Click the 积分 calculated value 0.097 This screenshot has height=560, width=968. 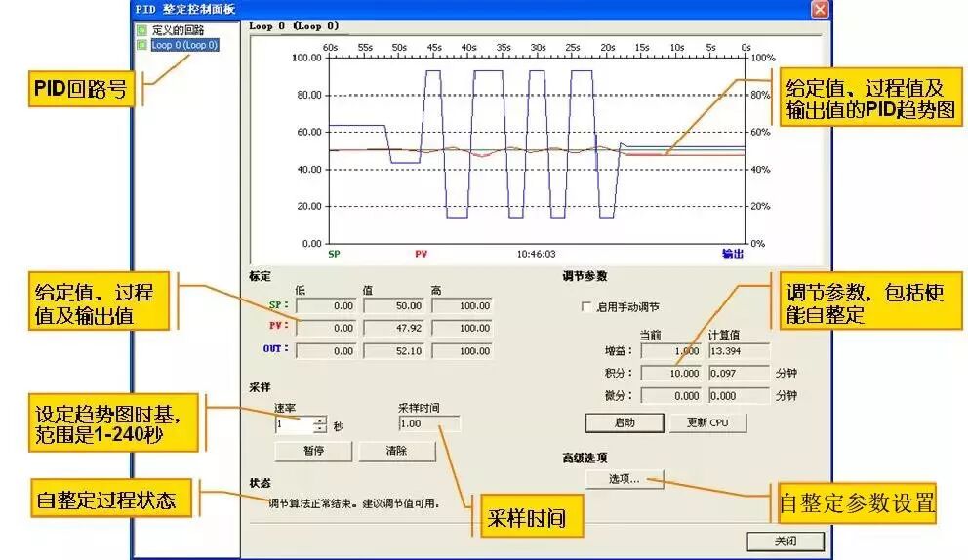tap(739, 374)
